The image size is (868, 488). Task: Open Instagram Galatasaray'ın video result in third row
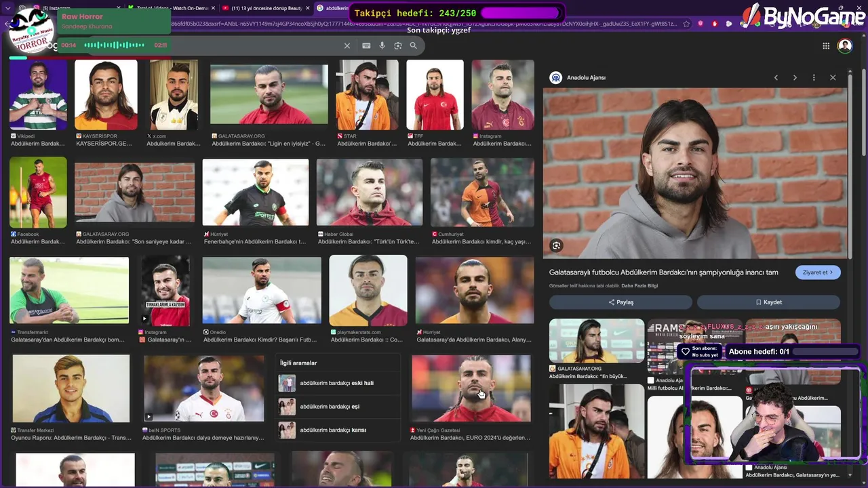(165, 291)
